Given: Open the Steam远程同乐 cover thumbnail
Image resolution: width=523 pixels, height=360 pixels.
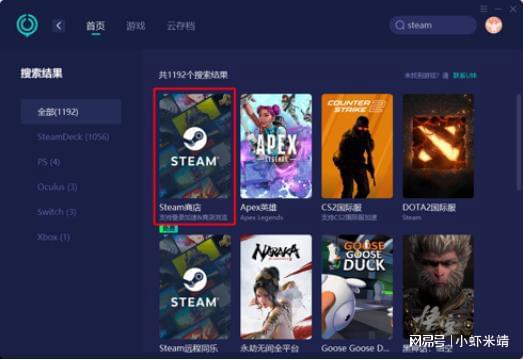Looking at the screenshot, I should (x=195, y=287).
